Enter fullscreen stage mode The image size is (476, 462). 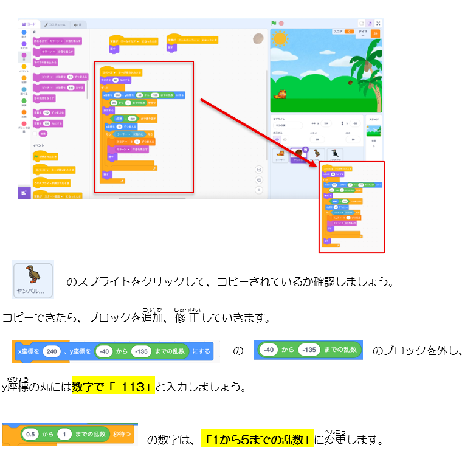pos(379,23)
